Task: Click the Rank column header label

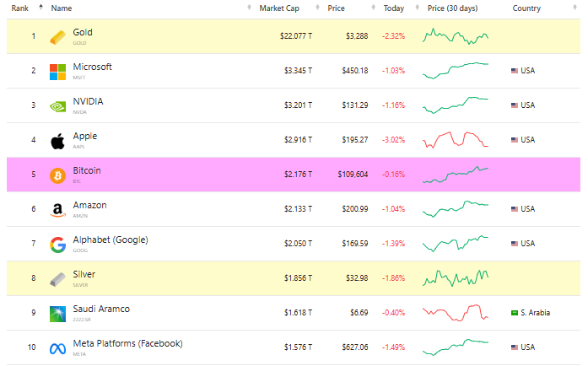Action: (20, 8)
